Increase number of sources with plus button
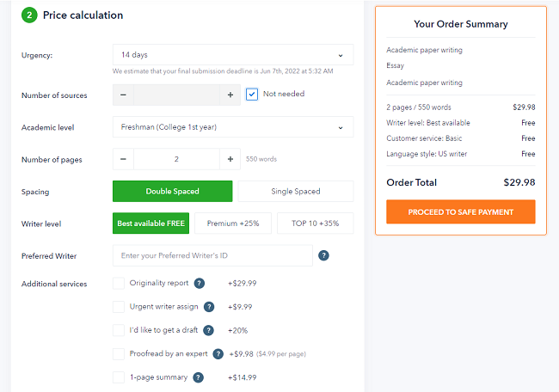559x392 pixels. pos(230,95)
